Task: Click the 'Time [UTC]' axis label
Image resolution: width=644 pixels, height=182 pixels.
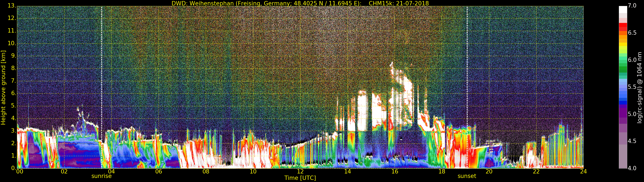Action: (300, 178)
